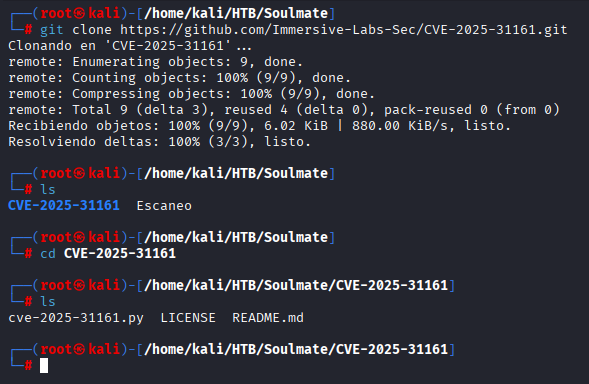Viewport: 589px width, 384px height.
Task: Click the 'Enumerating objects' output line
Action: 156,62
